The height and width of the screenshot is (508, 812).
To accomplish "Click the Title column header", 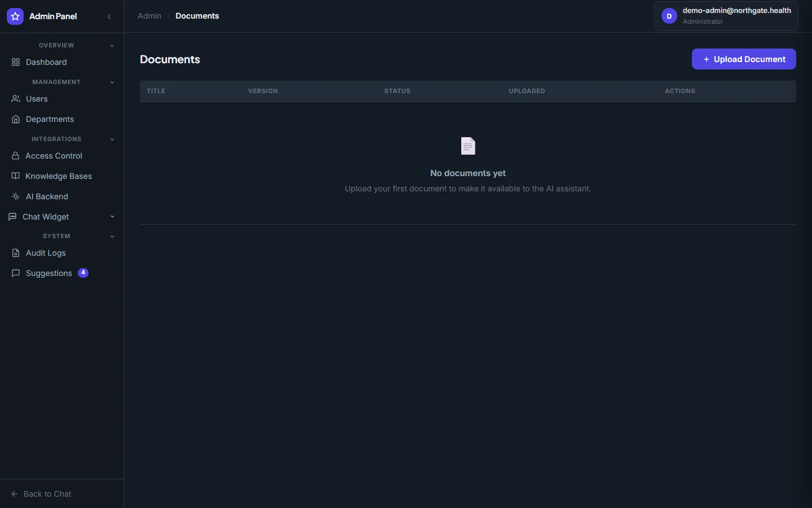I will (x=156, y=91).
